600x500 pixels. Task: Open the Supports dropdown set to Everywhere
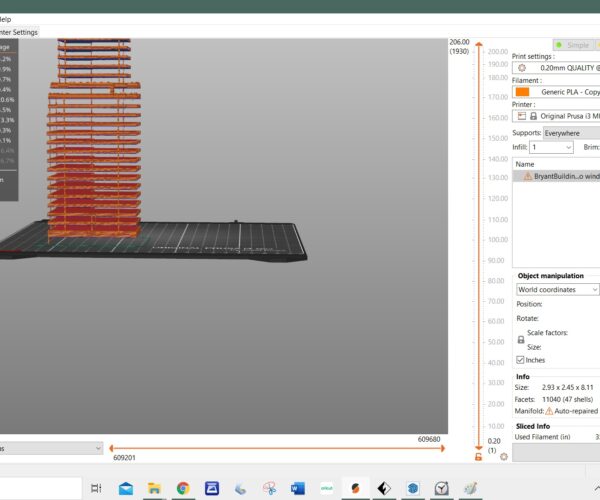[x=572, y=132]
